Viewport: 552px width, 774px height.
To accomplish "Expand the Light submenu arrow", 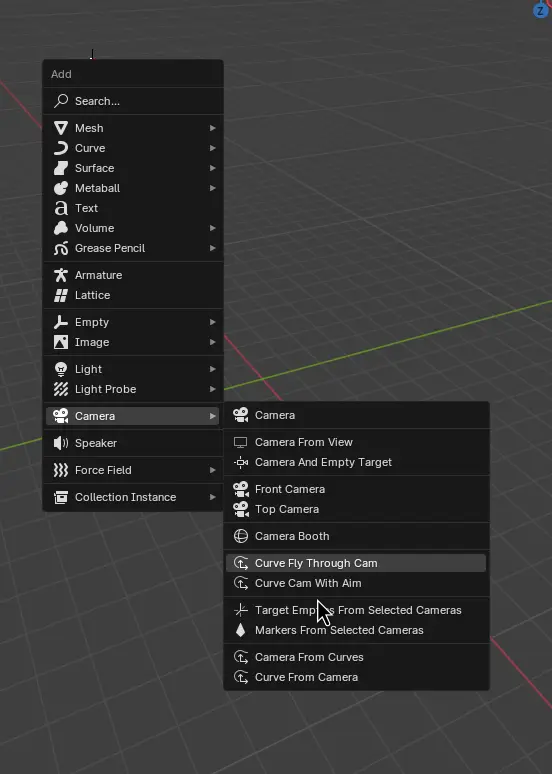I will pos(212,369).
